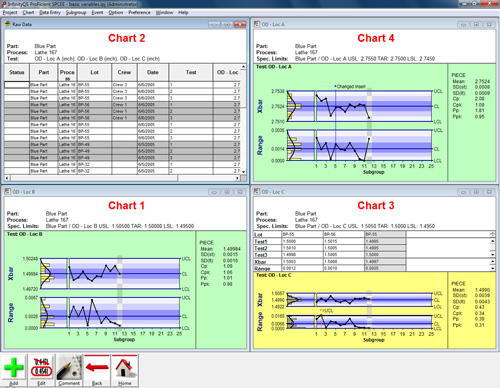Viewport: 500px width, 388px height.
Task: Click 'Subgroup' axis label under Chart 4
Action: click(373, 172)
